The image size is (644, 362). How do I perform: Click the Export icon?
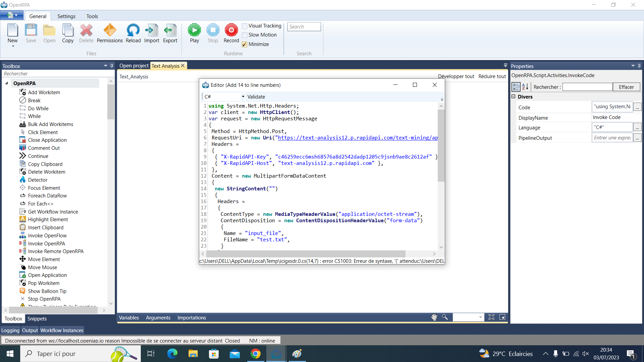pos(170,31)
